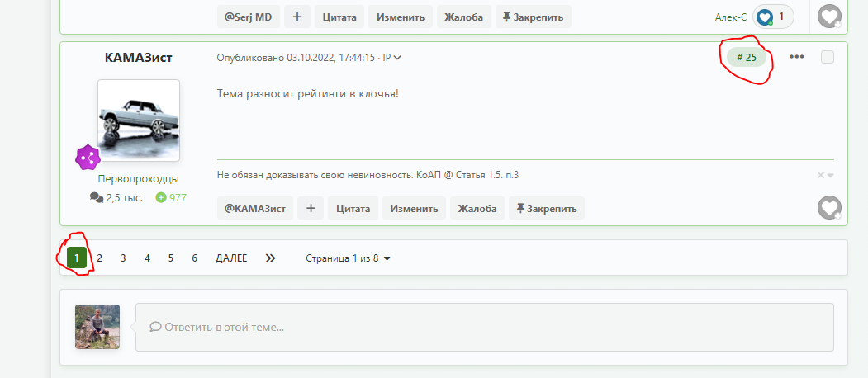Click the reply field Ответить в этой теме
The width and height of the screenshot is (868, 378).
[x=484, y=327]
